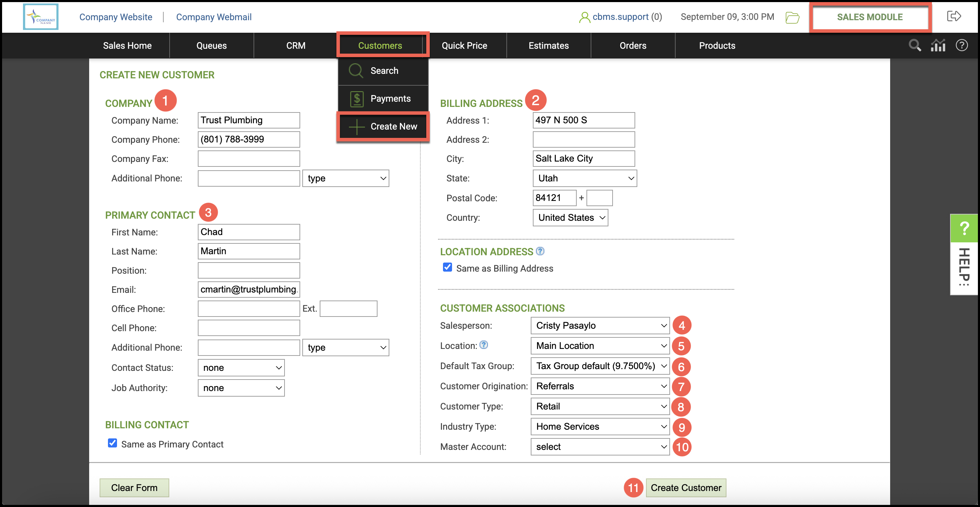The image size is (980, 507).
Task: Open the Company Webmail link
Action: (x=213, y=17)
